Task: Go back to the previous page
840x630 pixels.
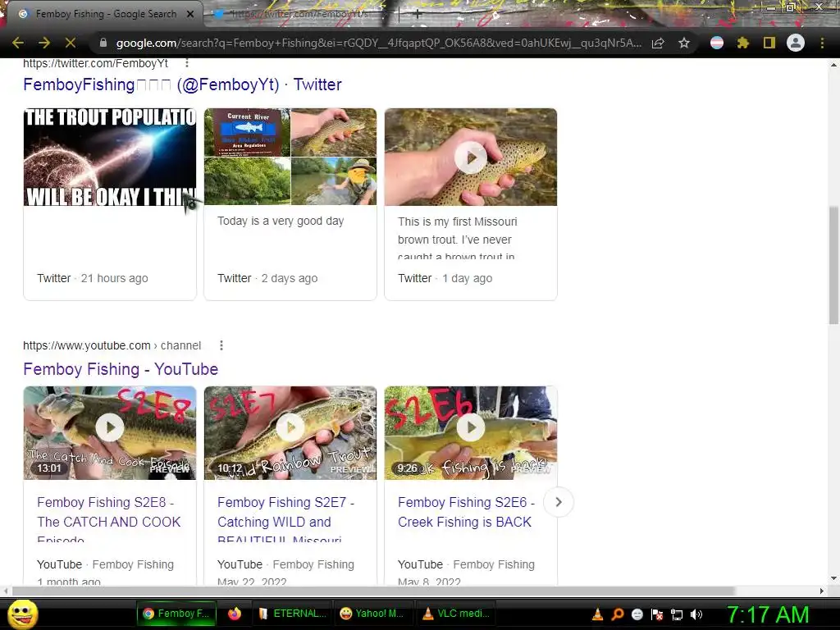Action: coord(18,43)
